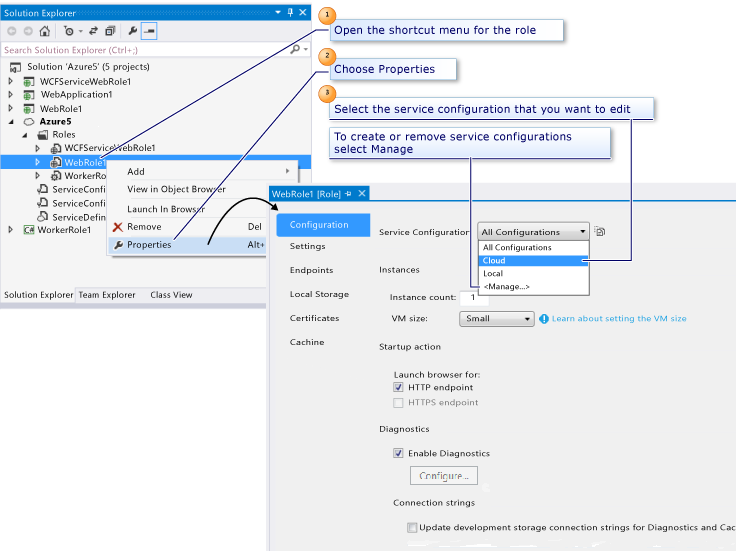Viewport: 736px width, 551px height.
Task: Select Cloud in the configuration list
Action: [x=533, y=260]
